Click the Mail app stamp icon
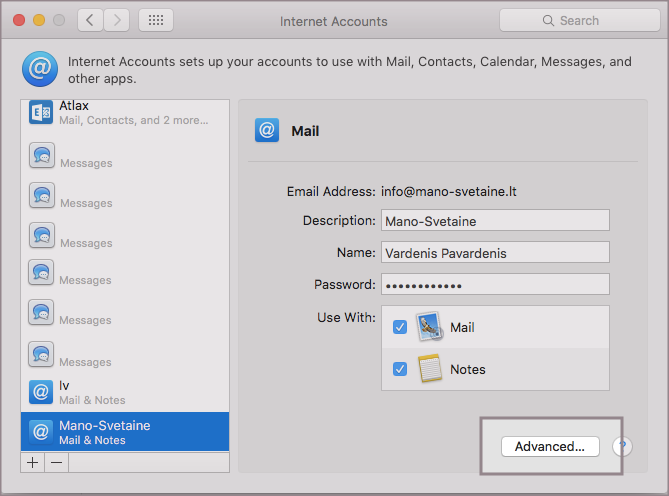669x496 pixels. pos(430,327)
